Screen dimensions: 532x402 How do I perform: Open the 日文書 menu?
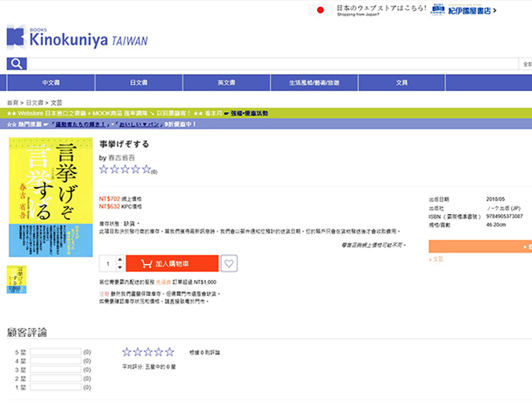tap(138, 83)
